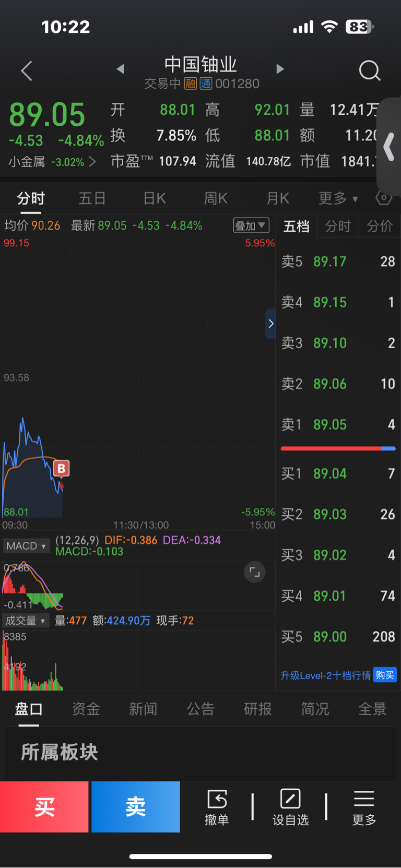Go to previous stock with left triangle
Screen dimensions: 401x868
[121, 69]
